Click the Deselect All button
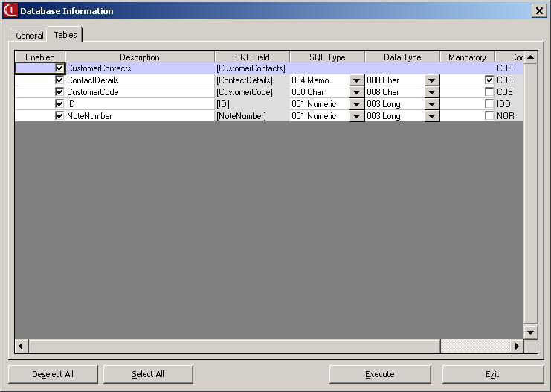The height and width of the screenshot is (392, 551). (53, 374)
